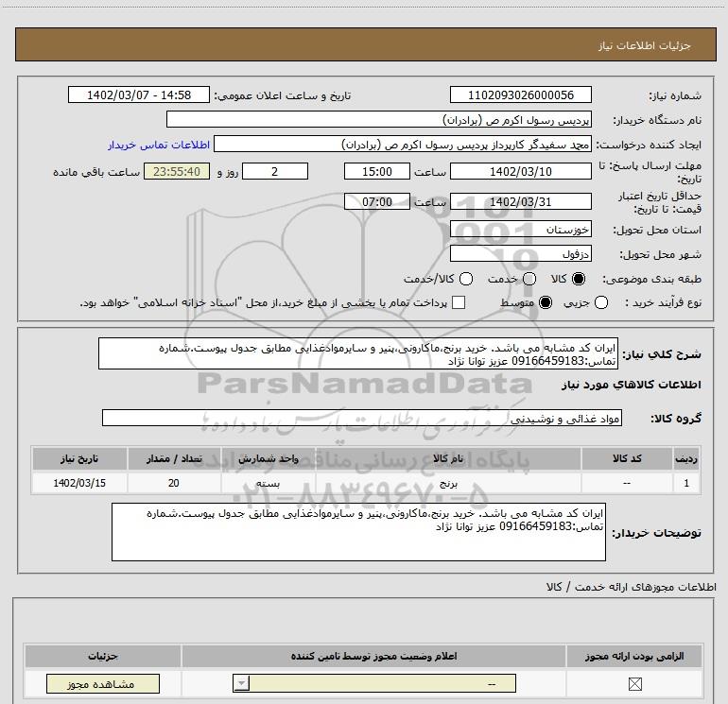
Task: Click the نام کالا column header
Action: [x=448, y=459]
